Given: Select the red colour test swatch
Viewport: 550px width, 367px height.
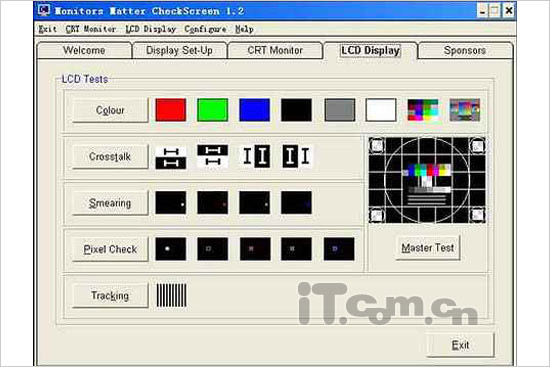Looking at the screenshot, I should tap(171, 110).
